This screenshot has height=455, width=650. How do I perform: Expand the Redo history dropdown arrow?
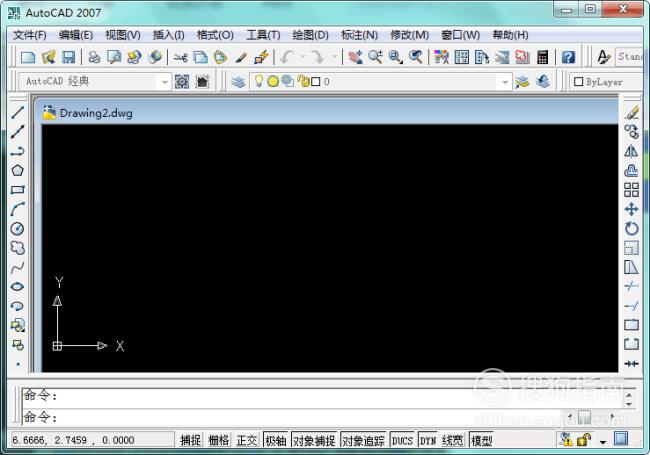point(334,57)
